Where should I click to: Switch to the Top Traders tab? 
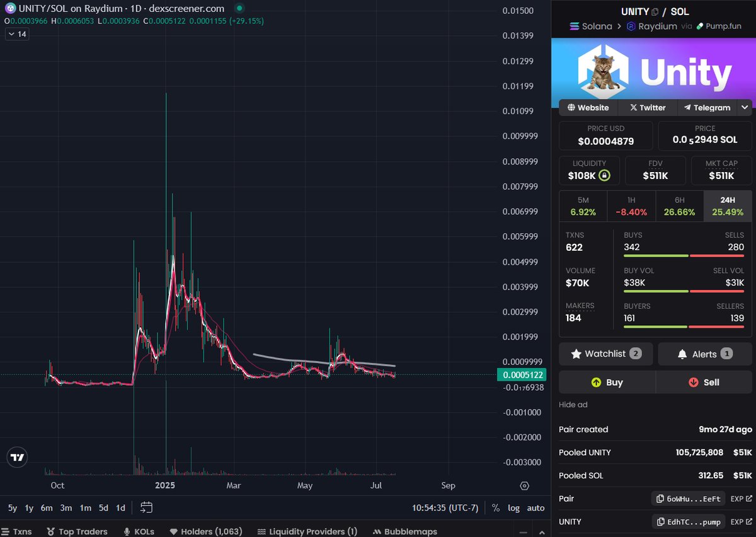77,531
